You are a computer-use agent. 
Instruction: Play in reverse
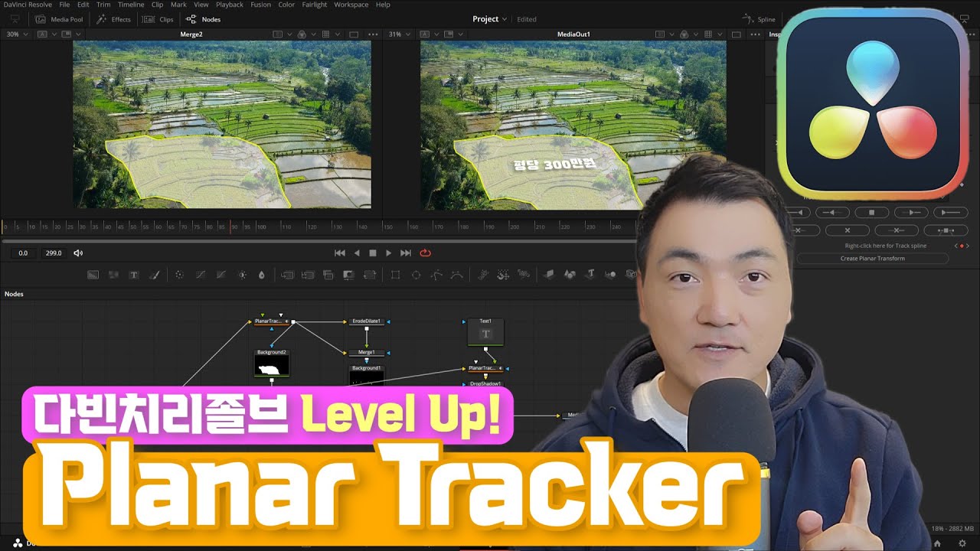(357, 253)
